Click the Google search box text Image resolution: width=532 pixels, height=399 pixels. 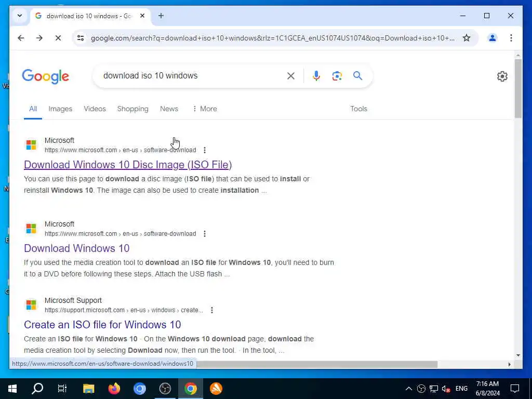[150, 75]
